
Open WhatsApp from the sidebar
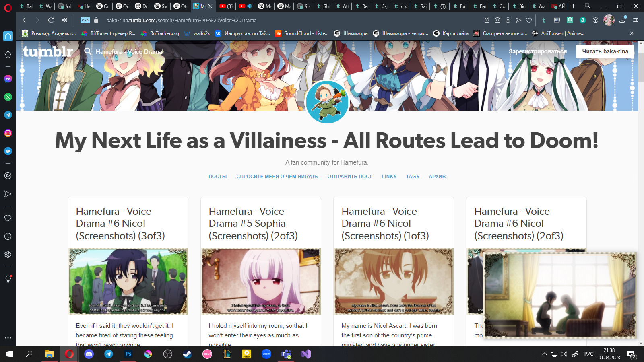coord(8,97)
